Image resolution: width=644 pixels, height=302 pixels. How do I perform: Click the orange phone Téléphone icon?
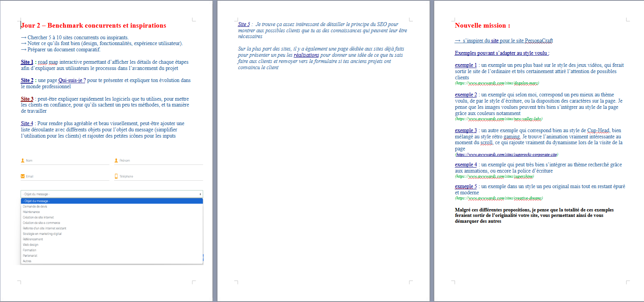[x=116, y=176]
